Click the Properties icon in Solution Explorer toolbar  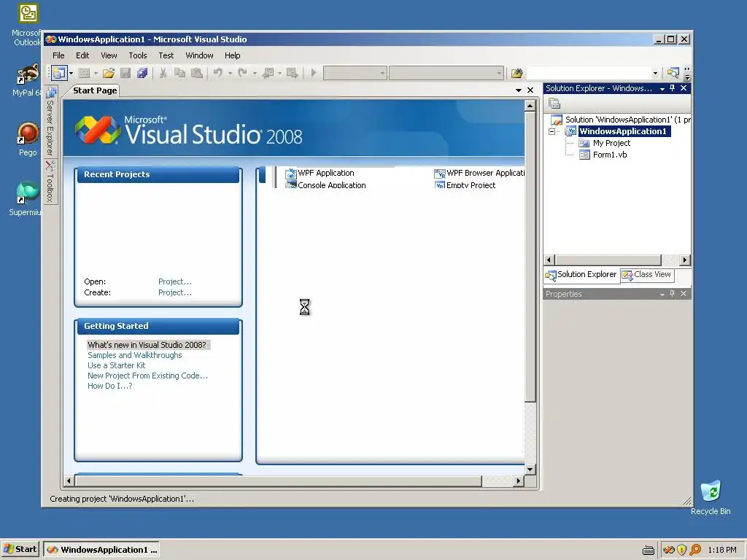pos(554,104)
